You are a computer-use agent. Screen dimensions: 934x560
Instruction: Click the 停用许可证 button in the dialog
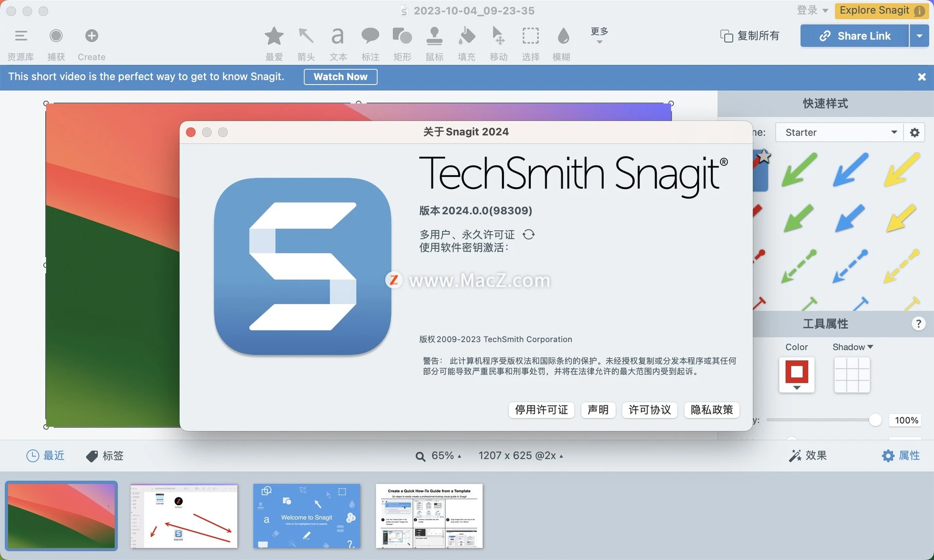[541, 410]
